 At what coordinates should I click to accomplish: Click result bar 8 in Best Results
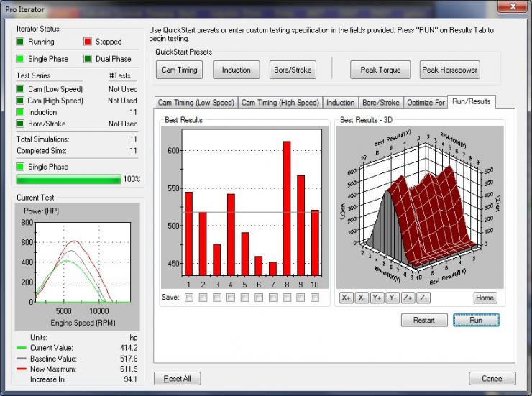point(287,208)
